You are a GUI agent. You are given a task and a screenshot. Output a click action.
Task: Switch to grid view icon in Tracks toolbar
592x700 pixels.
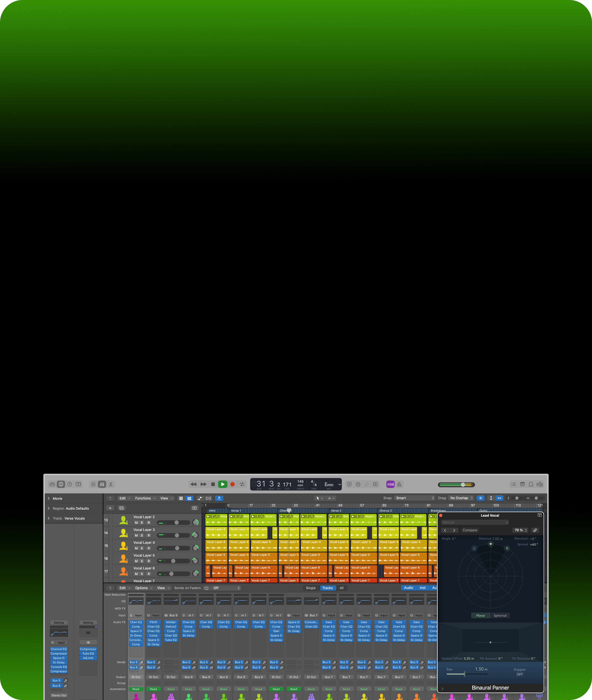point(181,498)
